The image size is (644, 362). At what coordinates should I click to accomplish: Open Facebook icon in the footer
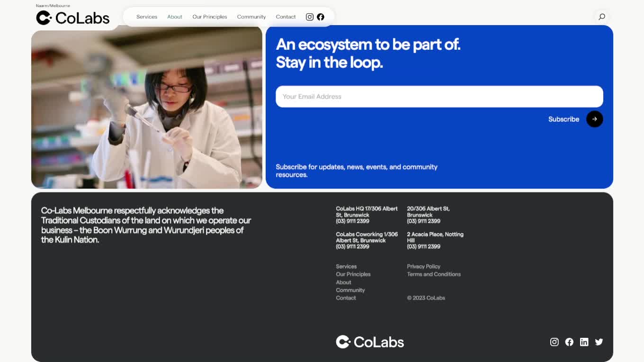coord(569,342)
